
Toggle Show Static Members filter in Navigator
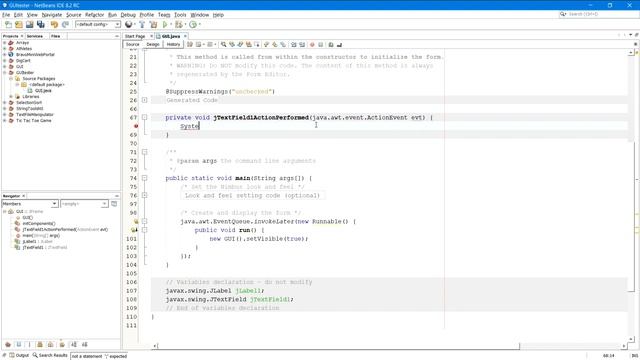[x=29, y=344]
